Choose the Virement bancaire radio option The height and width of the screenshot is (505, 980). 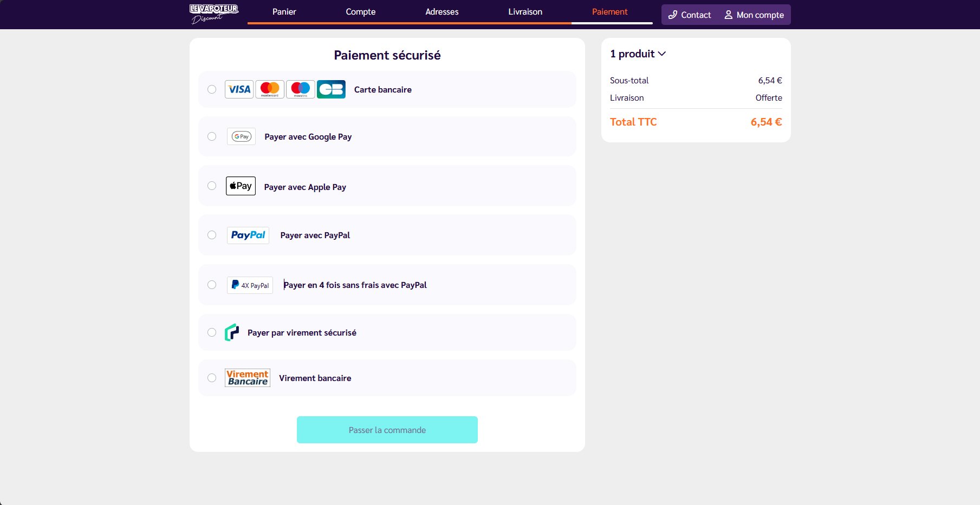[212, 378]
